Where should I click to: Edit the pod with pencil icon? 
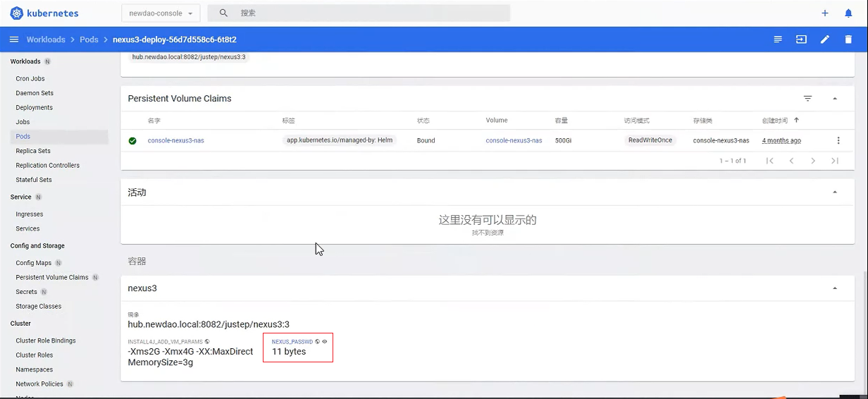[x=825, y=39]
